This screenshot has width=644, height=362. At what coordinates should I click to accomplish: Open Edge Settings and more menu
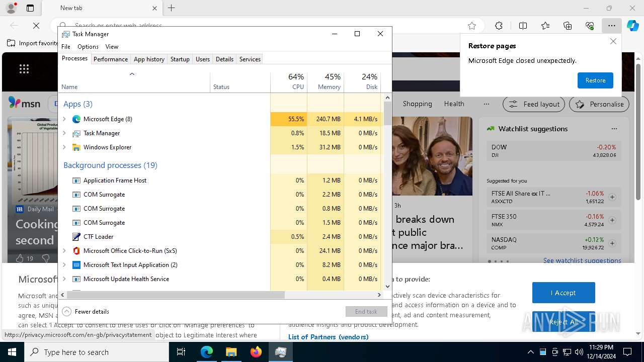pyautogui.click(x=611, y=26)
